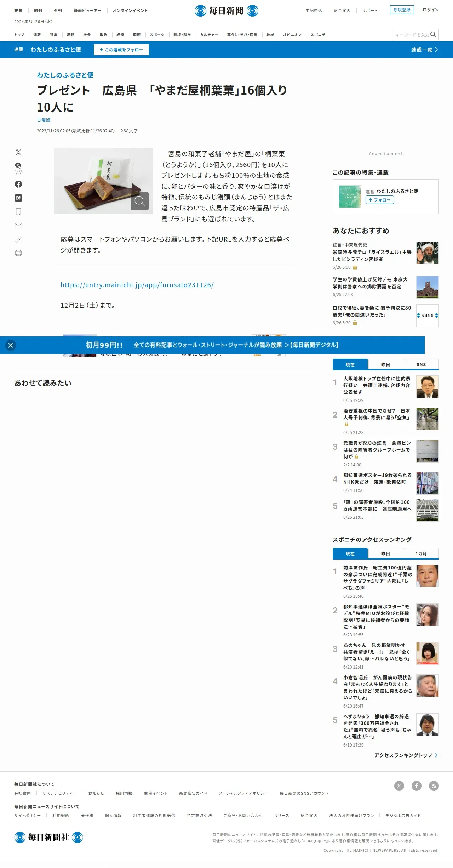
Task: Open footer デジタル広告ガイド link
Action: tap(403, 816)
